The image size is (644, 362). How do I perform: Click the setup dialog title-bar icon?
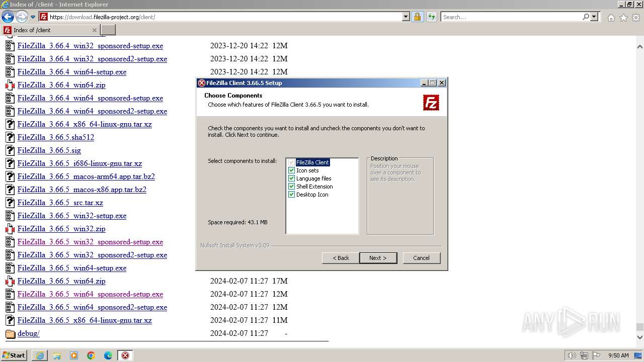tap(202, 83)
